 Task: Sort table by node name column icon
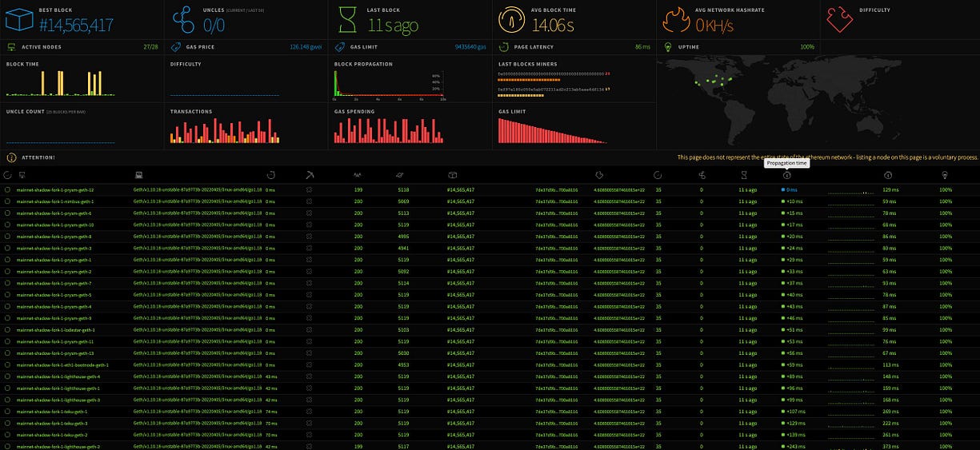point(22,174)
